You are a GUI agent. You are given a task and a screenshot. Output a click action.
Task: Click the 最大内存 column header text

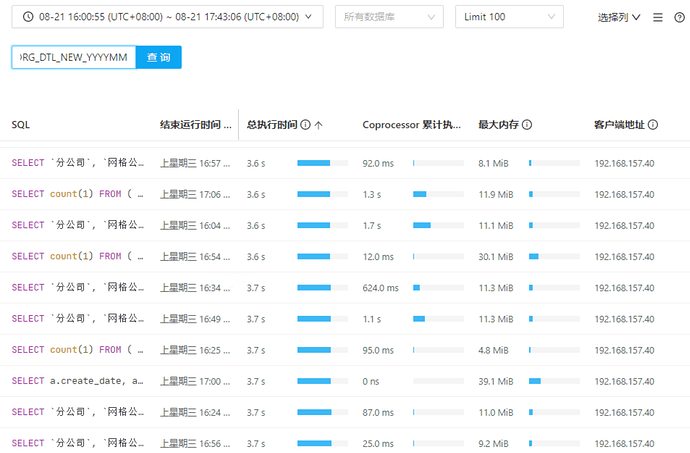pos(499,125)
